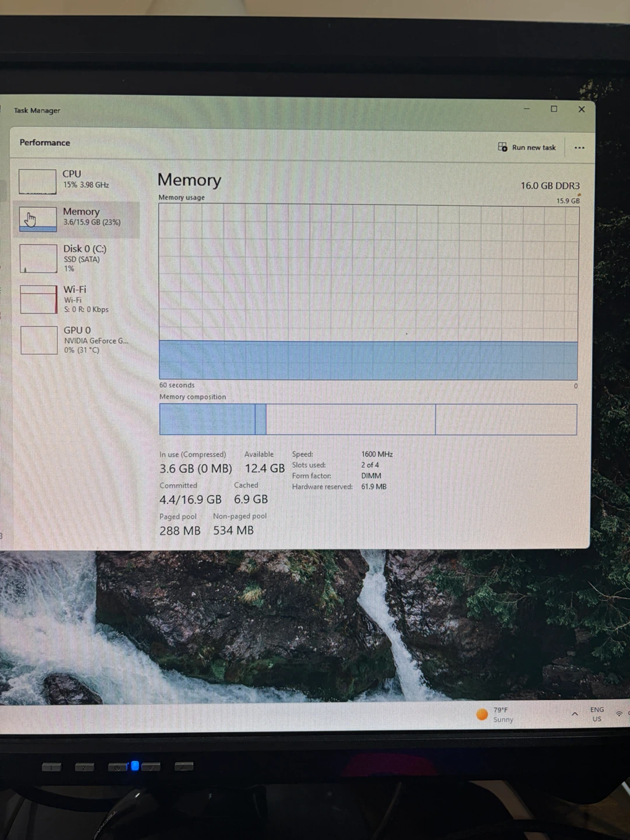
Task: Select the Memory performance entry
Action: (x=76, y=219)
